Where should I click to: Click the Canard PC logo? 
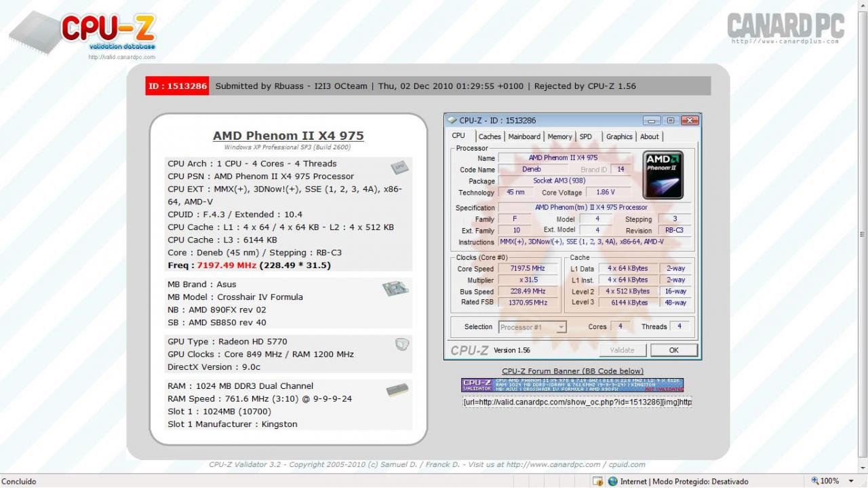click(x=785, y=26)
